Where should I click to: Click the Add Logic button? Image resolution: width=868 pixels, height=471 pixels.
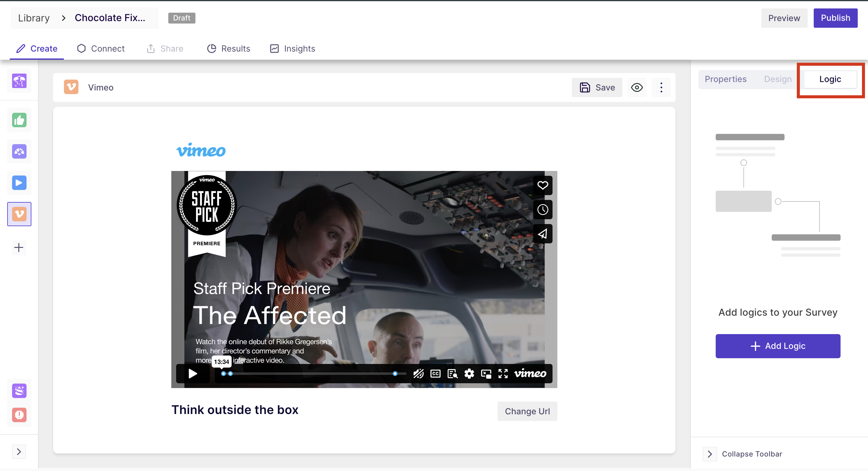(x=778, y=346)
